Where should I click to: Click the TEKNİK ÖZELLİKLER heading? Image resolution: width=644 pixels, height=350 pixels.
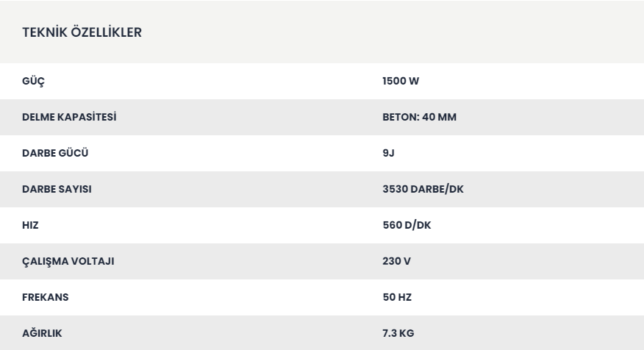[x=82, y=32]
